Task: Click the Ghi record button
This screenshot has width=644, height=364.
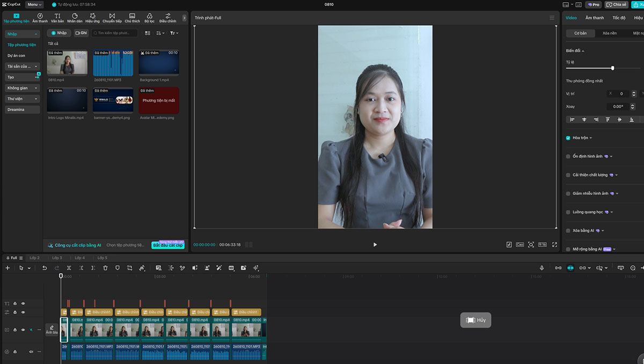Action: 81,33
